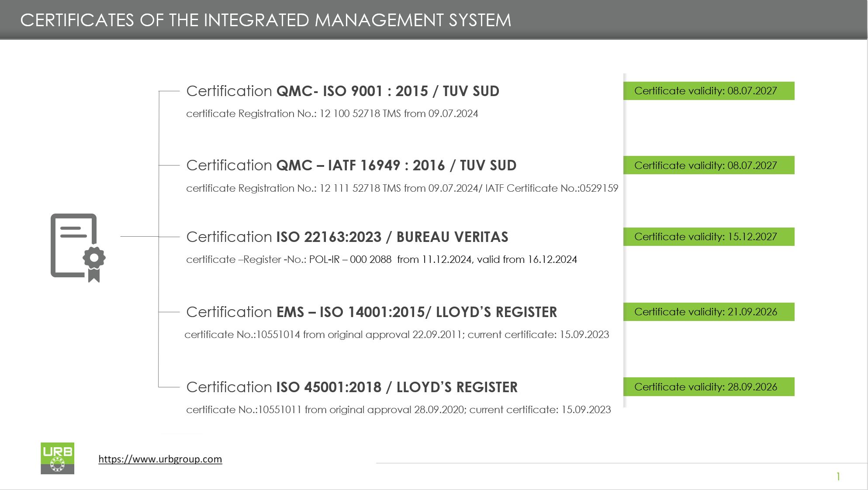Click the page number 1
The height and width of the screenshot is (490, 868).
pos(838,476)
